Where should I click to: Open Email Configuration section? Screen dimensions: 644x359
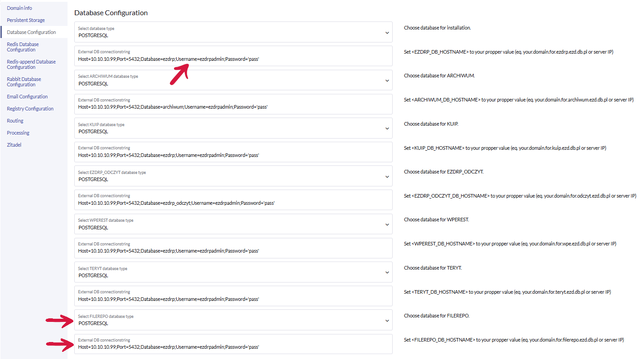(x=27, y=97)
